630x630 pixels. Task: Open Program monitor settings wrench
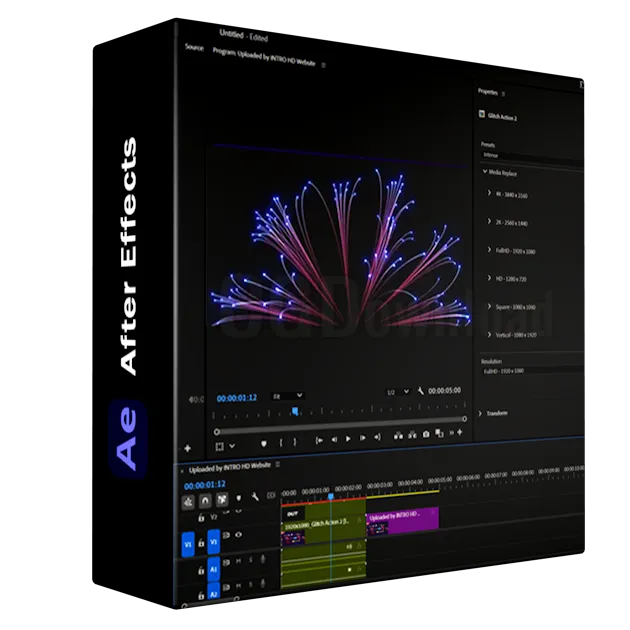click(x=420, y=391)
